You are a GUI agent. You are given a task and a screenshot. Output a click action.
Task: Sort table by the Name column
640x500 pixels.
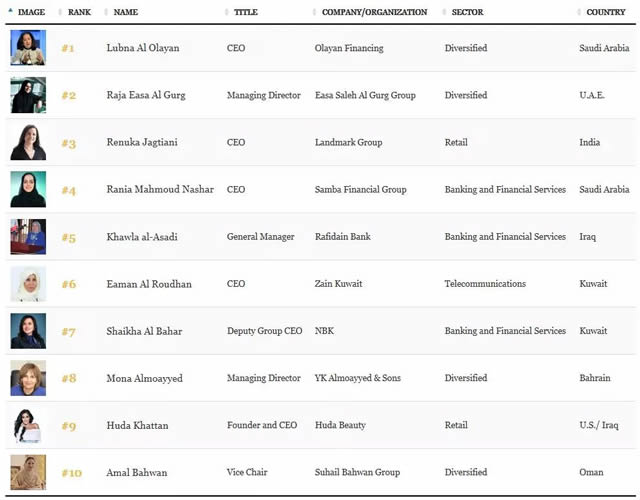point(126,12)
